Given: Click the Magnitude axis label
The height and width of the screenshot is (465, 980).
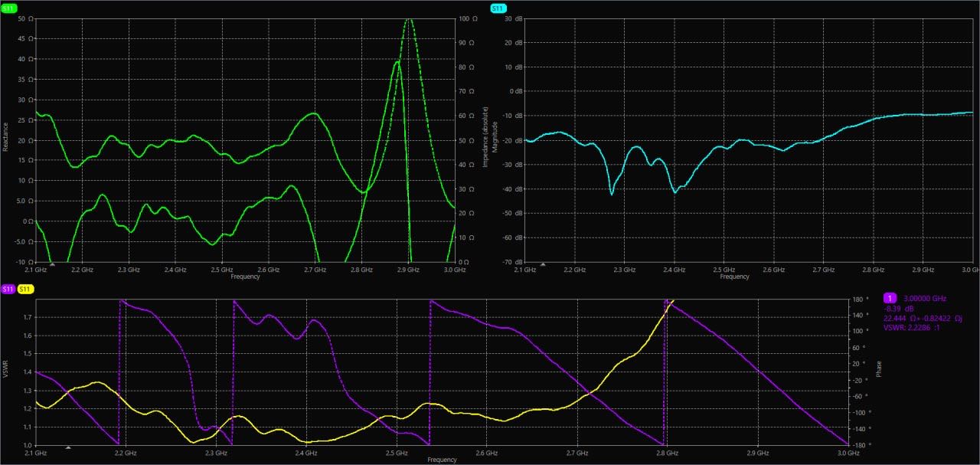Looking at the screenshot, I should [x=495, y=136].
